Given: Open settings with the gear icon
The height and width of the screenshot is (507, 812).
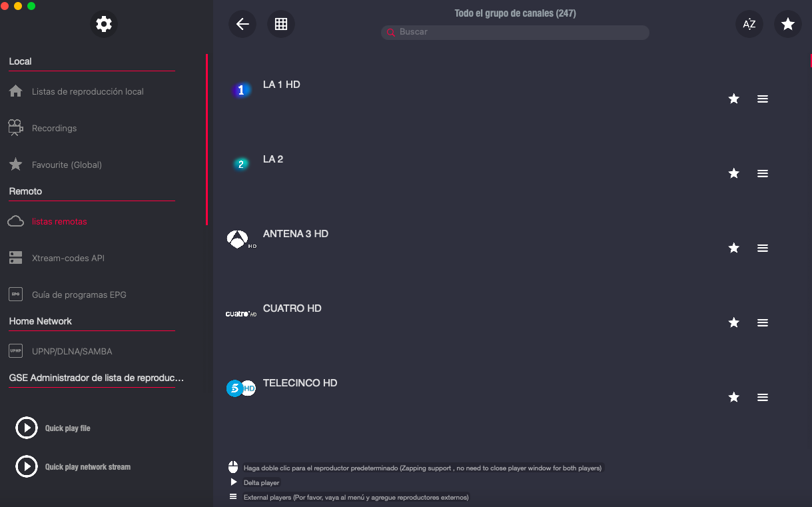Looking at the screenshot, I should pos(104,25).
